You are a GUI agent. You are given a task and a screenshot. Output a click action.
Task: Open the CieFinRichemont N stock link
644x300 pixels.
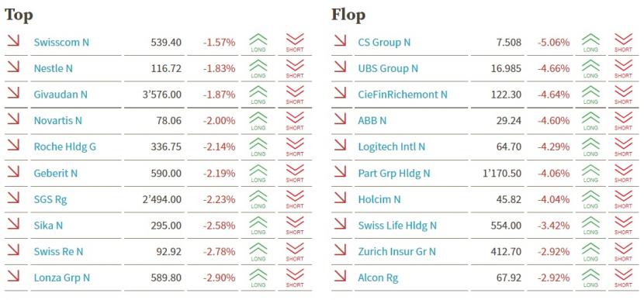coord(403,95)
